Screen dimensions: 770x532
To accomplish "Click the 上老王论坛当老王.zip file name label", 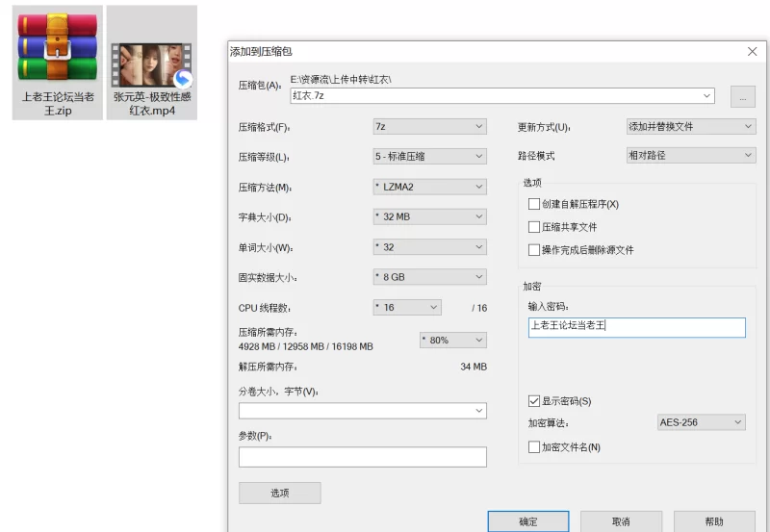I will pos(58,104).
